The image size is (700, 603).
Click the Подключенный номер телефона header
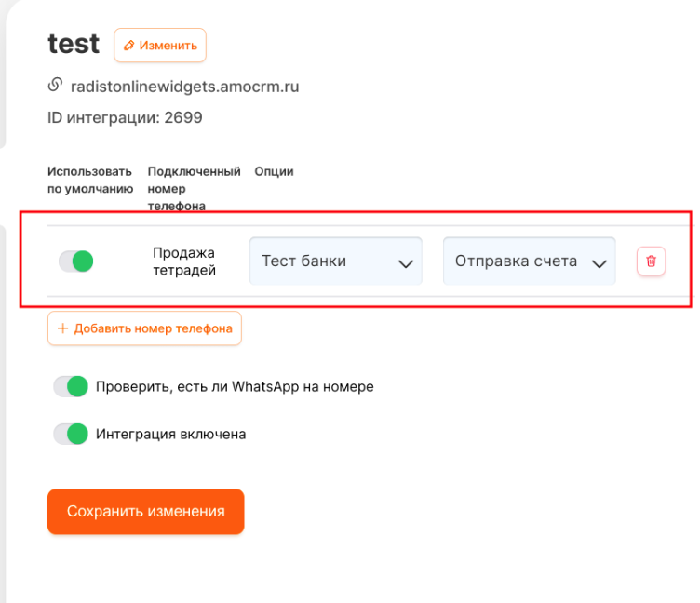pyautogui.click(x=194, y=188)
